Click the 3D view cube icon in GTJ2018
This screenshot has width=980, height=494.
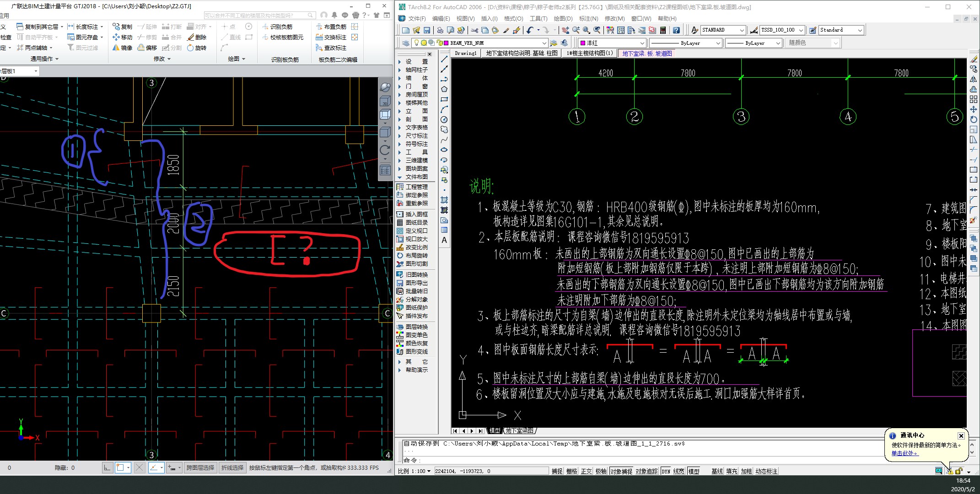[x=385, y=101]
